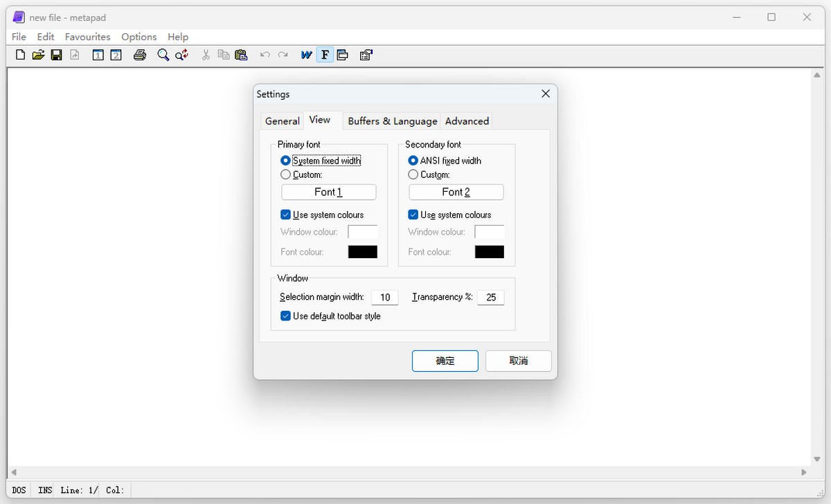Screen dimensions: 831x504
Task: Click the 确定 confirm button
Action: (445, 361)
